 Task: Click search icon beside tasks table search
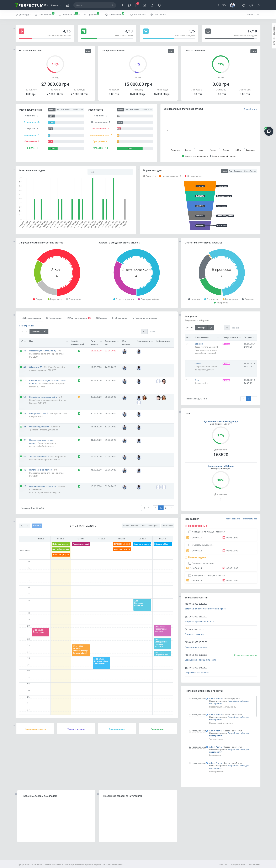pos(144,332)
